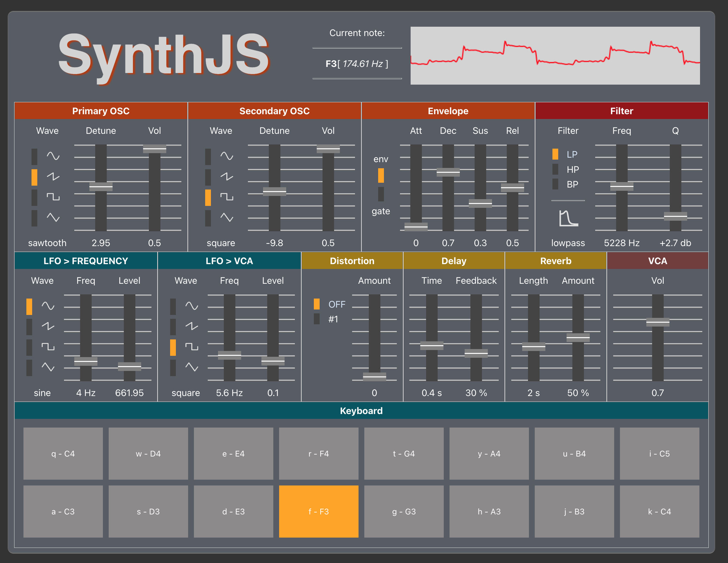The image size is (728, 563).
Task: Click the Filter Q slider handle
Action: pyautogui.click(x=675, y=217)
